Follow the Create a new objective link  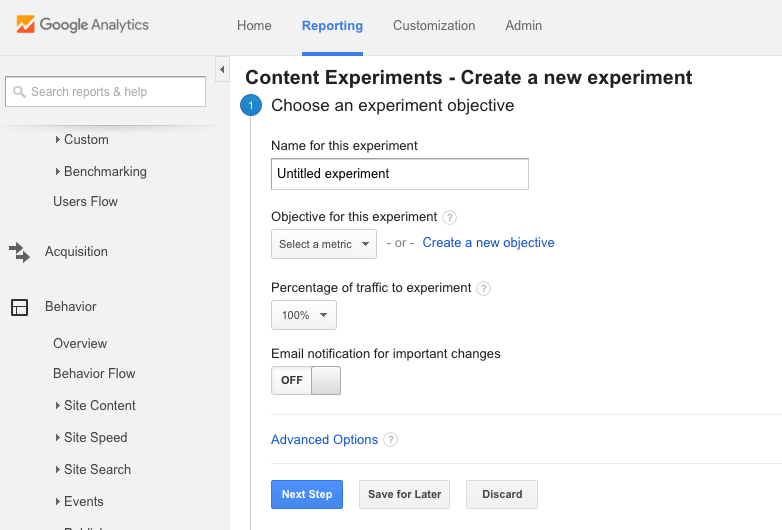[488, 243]
